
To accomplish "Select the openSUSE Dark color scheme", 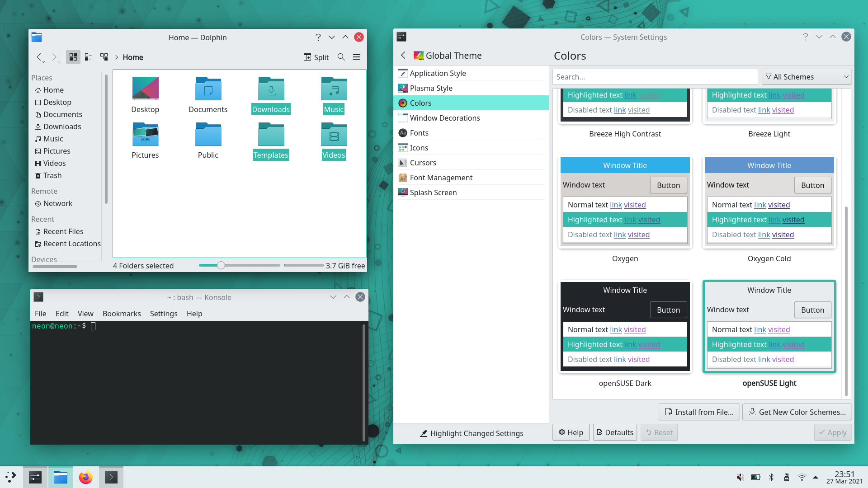I will coord(625,326).
